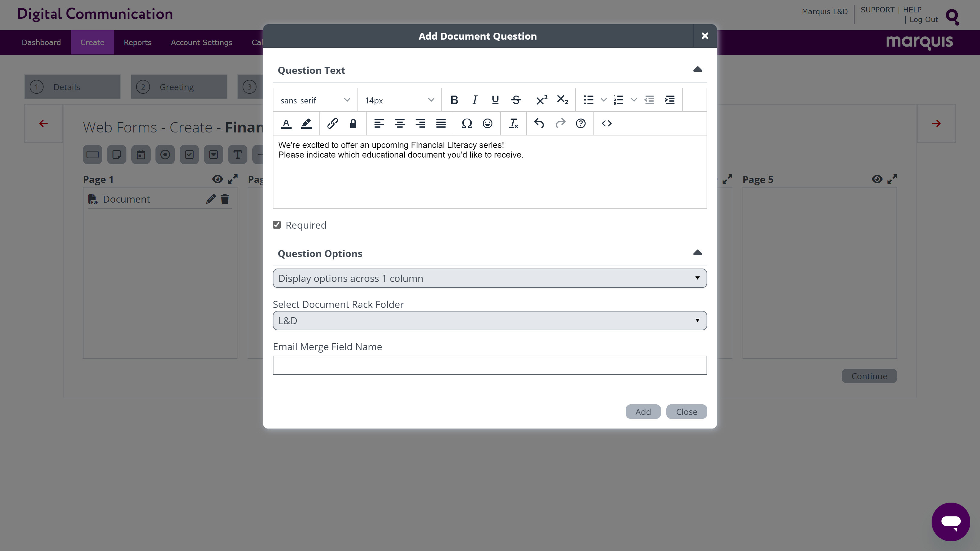Open Display options across column dropdown
Screen dimensions: 980x551
point(490,278)
